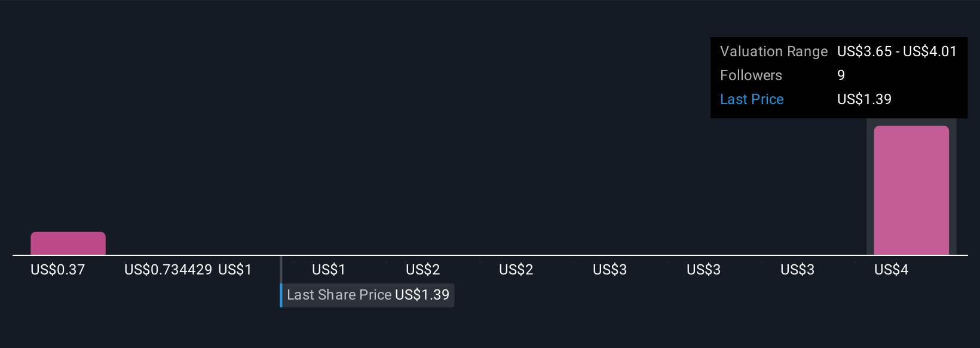
Task: Select the tall pink bar above US$4
Action: tap(911, 191)
